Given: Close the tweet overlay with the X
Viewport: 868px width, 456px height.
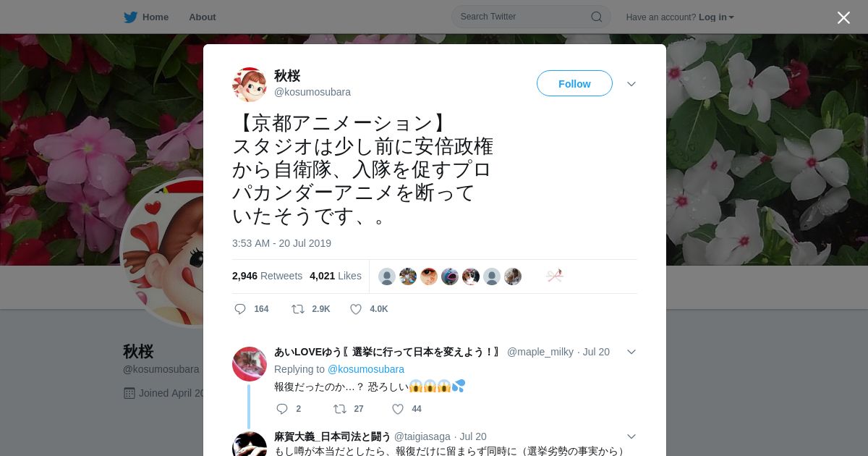Looking at the screenshot, I should (x=843, y=17).
